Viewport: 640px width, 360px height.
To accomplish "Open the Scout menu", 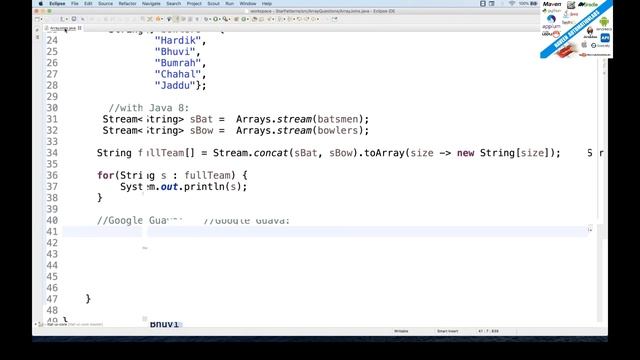I will pos(213,3).
